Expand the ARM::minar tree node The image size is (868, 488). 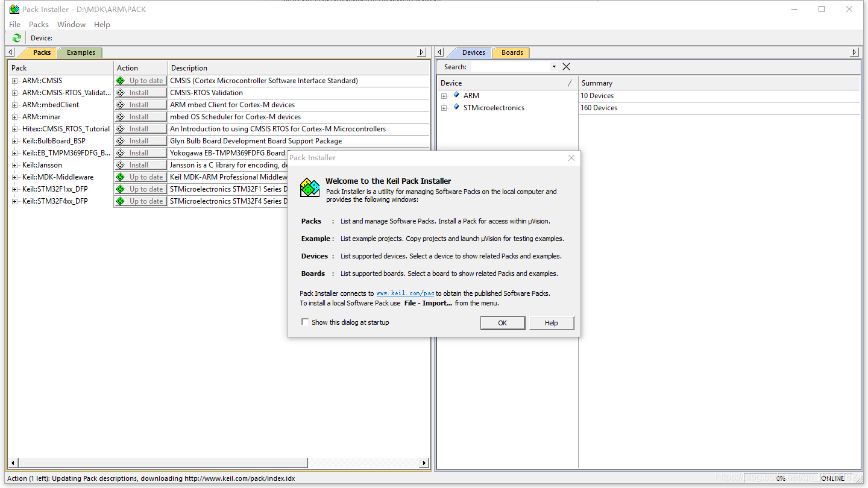(x=15, y=117)
